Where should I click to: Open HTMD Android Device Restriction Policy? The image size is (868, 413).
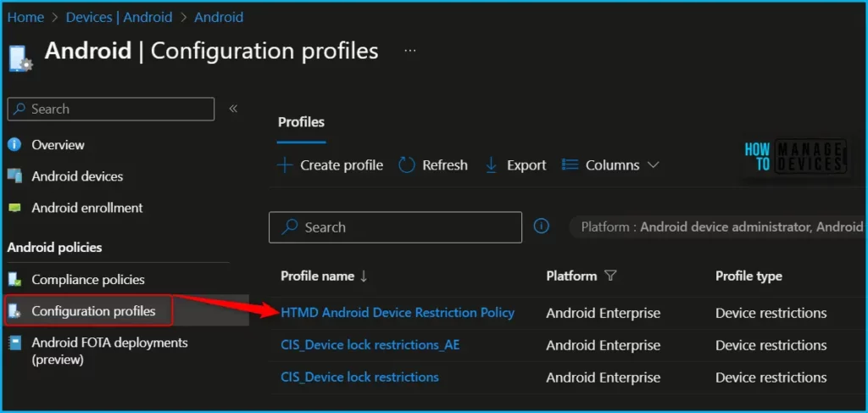398,313
